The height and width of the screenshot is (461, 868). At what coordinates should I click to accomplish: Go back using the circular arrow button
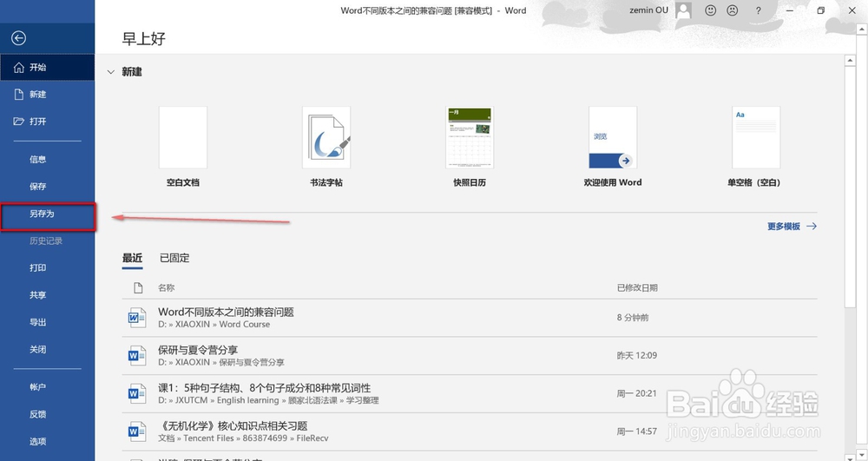[x=18, y=37]
